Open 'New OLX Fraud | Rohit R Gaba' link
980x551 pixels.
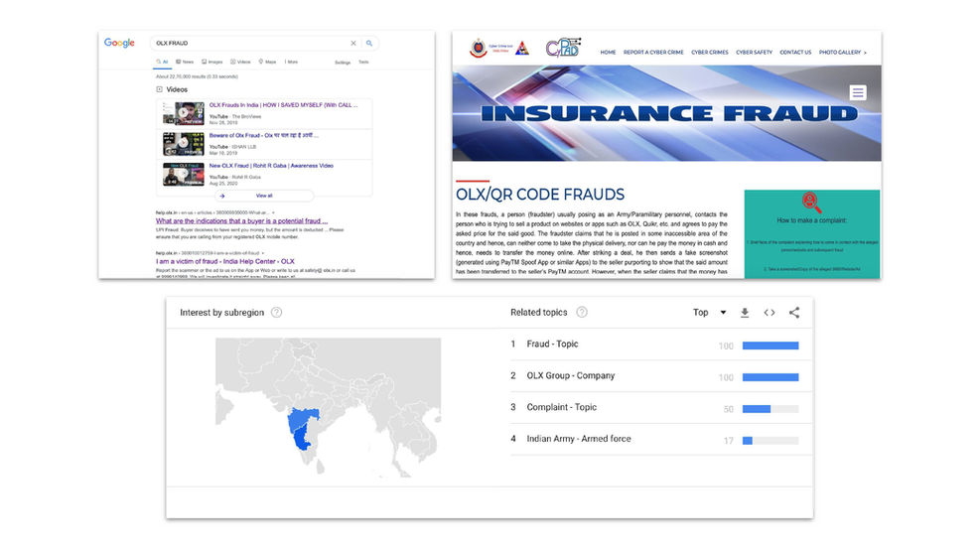pyautogui.click(x=271, y=166)
